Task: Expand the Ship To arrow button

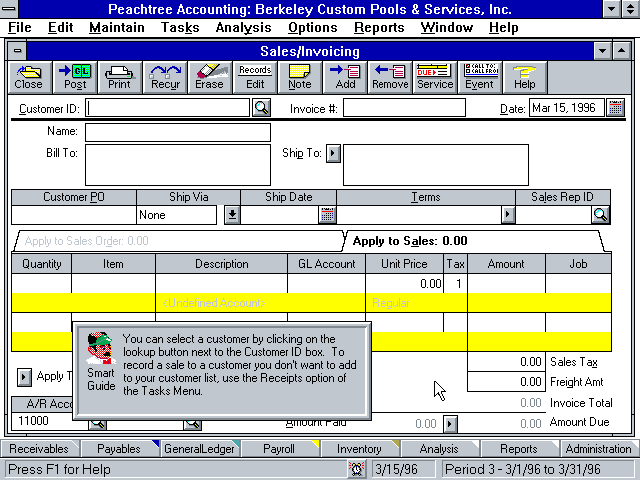Action: click(333, 153)
